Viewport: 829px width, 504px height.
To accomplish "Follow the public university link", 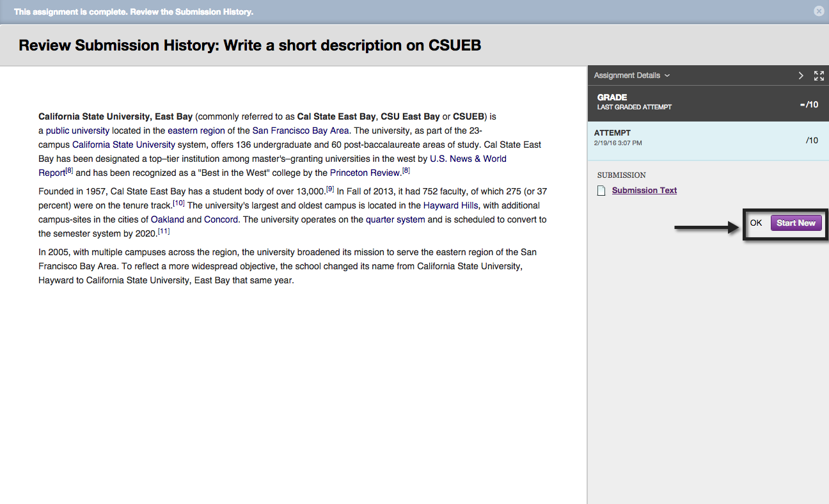I will pos(77,130).
